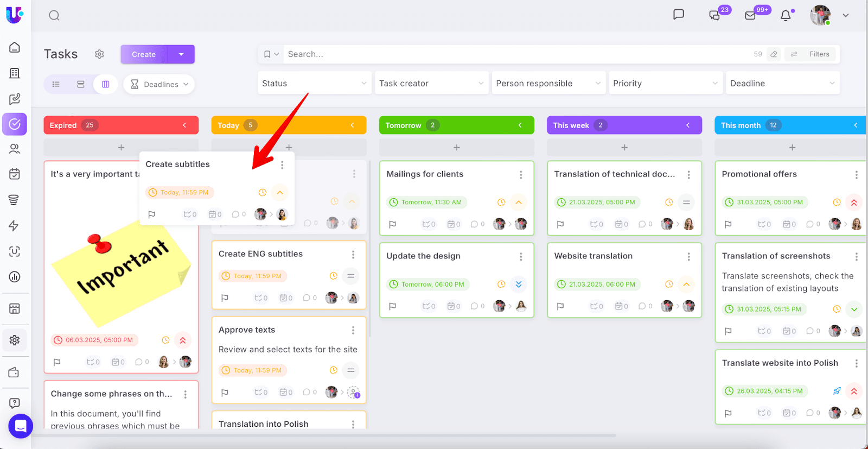Add a task to the Tomorrow column
868x449 pixels.
tap(457, 148)
